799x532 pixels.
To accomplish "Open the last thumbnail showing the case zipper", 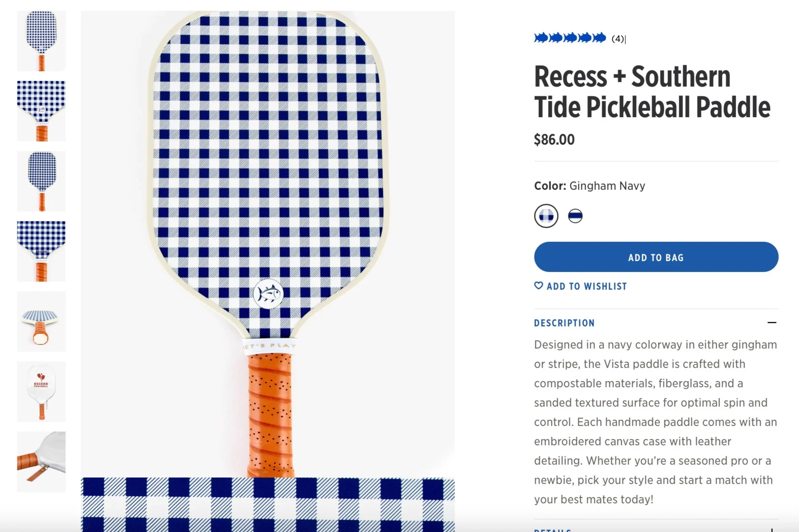I will tap(41, 461).
